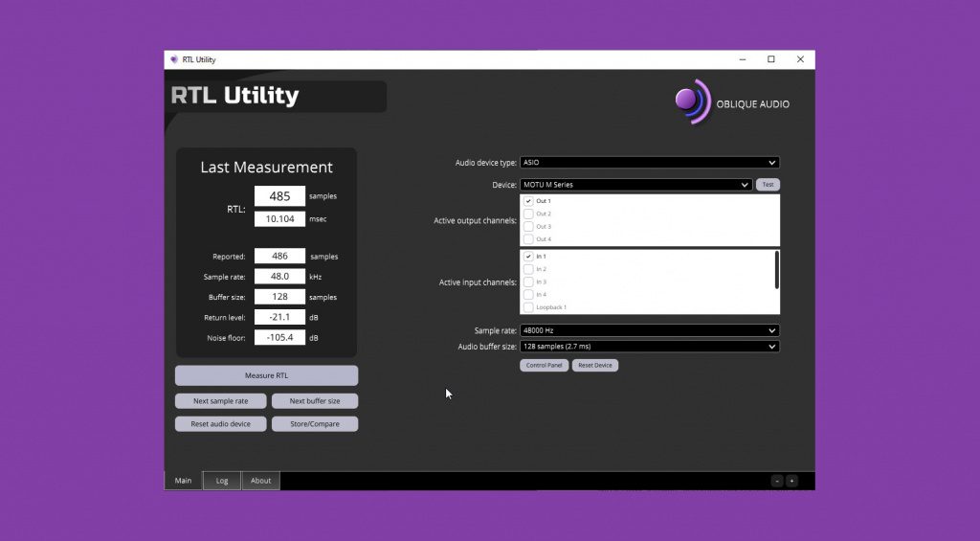
Task: Disable the Out 1 output channel
Action: 528,201
